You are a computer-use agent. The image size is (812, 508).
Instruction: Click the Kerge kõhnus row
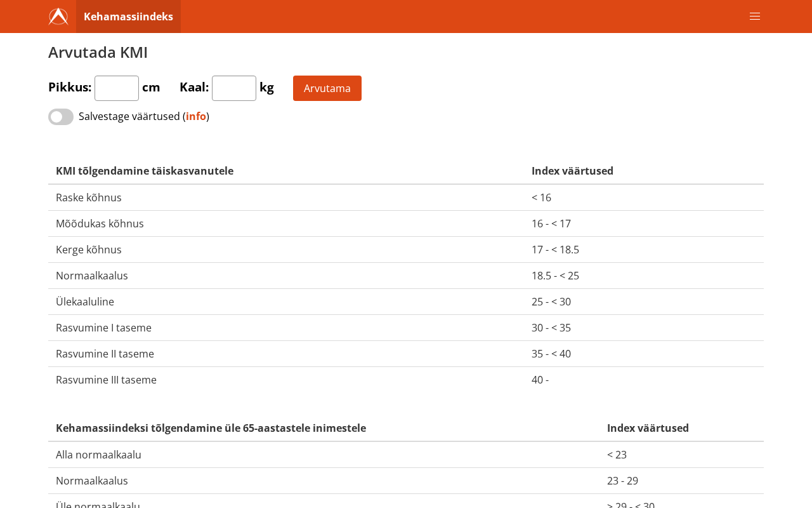406,250
